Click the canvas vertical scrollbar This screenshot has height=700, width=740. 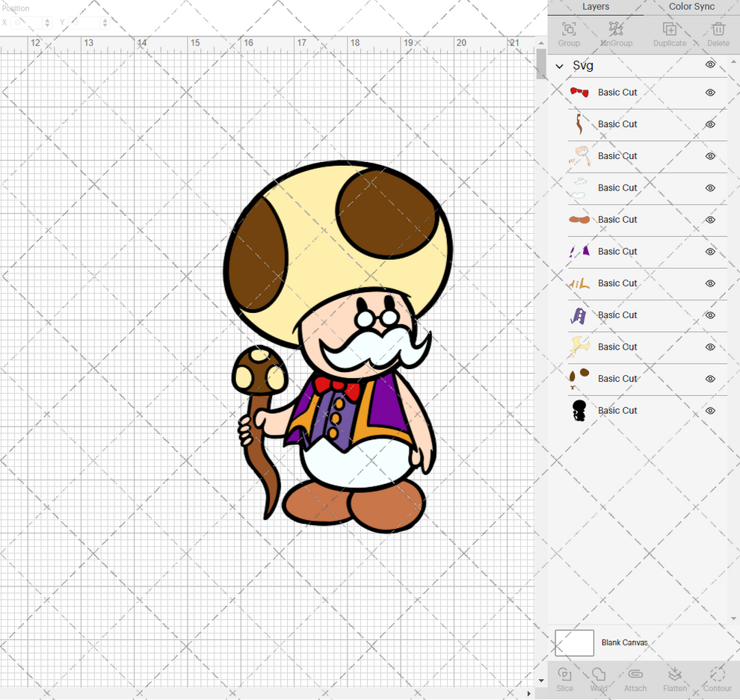point(540,66)
